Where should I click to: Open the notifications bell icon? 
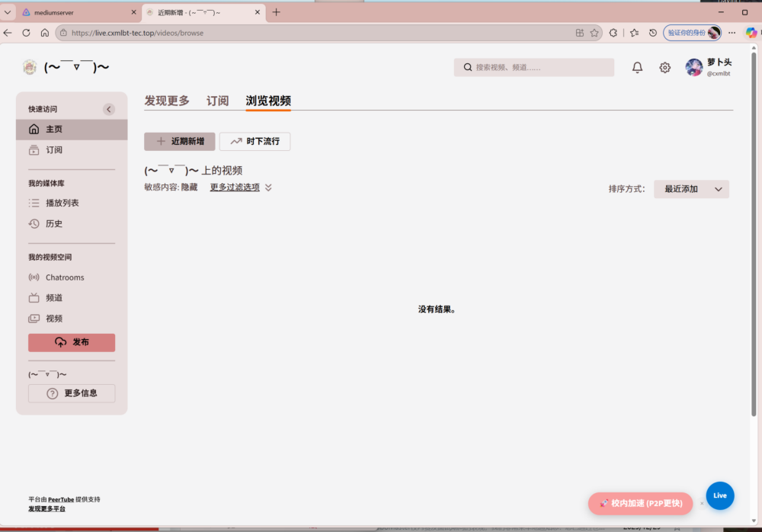(638, 68)
